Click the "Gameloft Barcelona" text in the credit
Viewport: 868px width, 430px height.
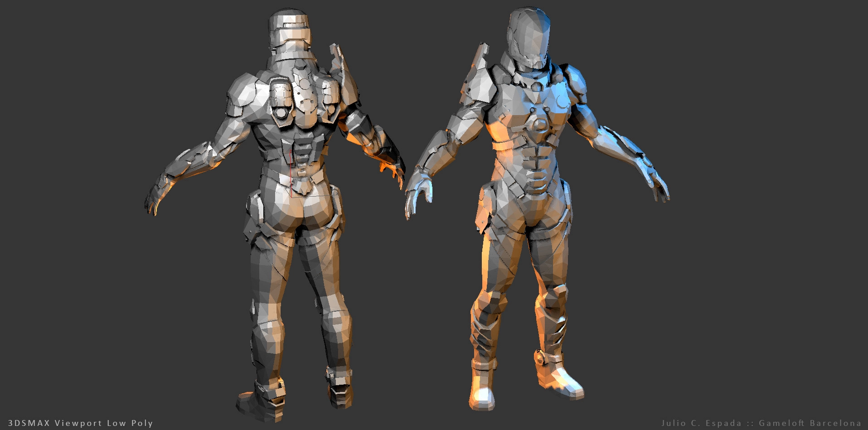pos(810,423)
